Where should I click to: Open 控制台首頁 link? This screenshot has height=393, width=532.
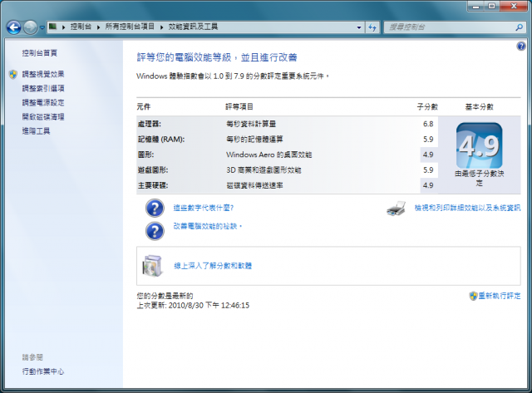(40, 53)
